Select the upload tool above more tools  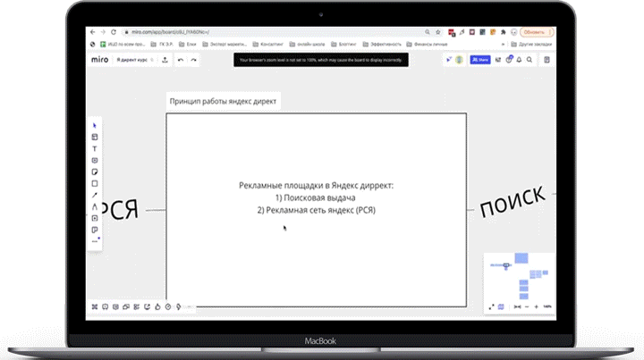pyautogui.click(x=95, y=230)
